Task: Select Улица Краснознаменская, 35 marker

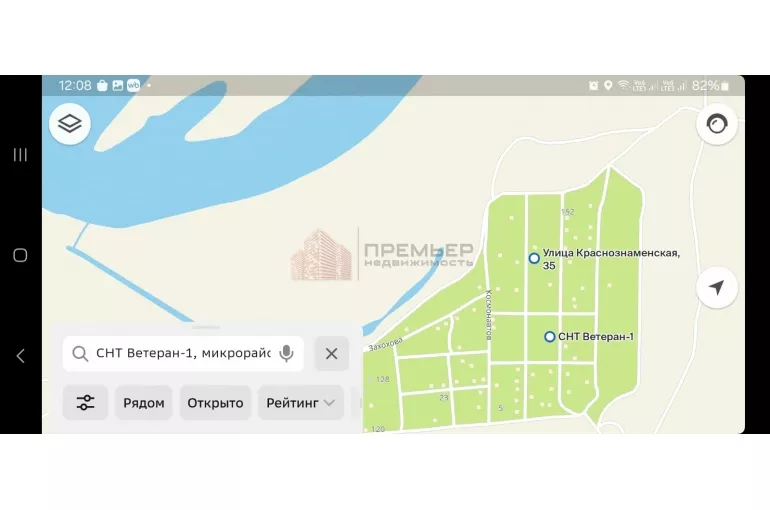Action: [x=534, y=258]
